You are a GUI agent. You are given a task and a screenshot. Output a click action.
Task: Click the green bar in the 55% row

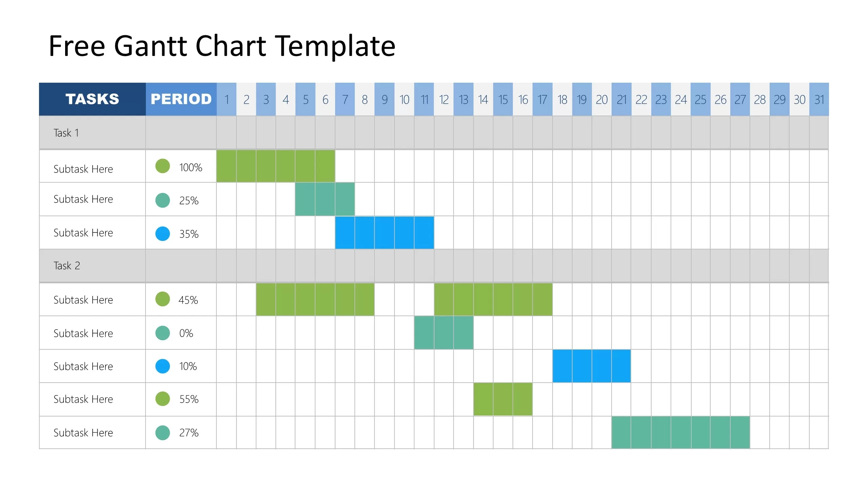click(x=503, y=399)
